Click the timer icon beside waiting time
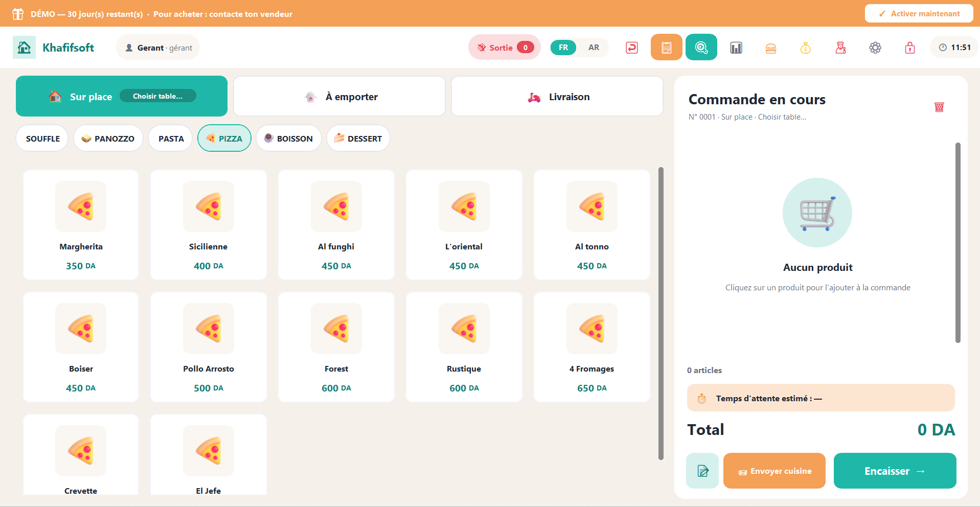 [x=702, y=399]
